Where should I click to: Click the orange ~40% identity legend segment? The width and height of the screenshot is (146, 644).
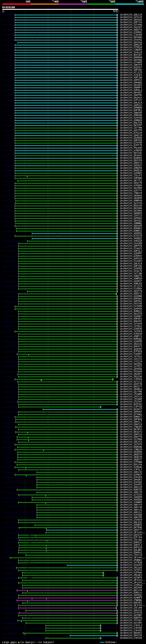pos(44,4)
